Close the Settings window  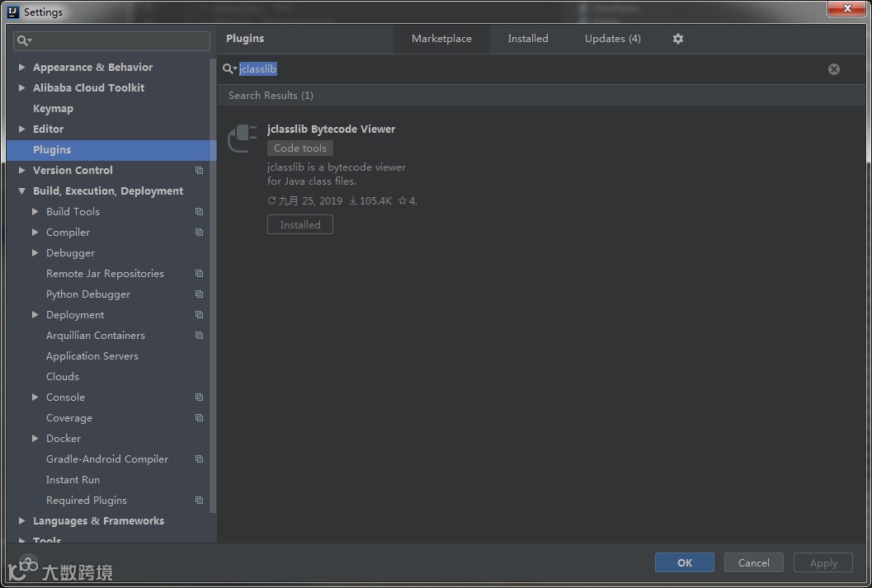pyautogui.click(x=847, y=8)
